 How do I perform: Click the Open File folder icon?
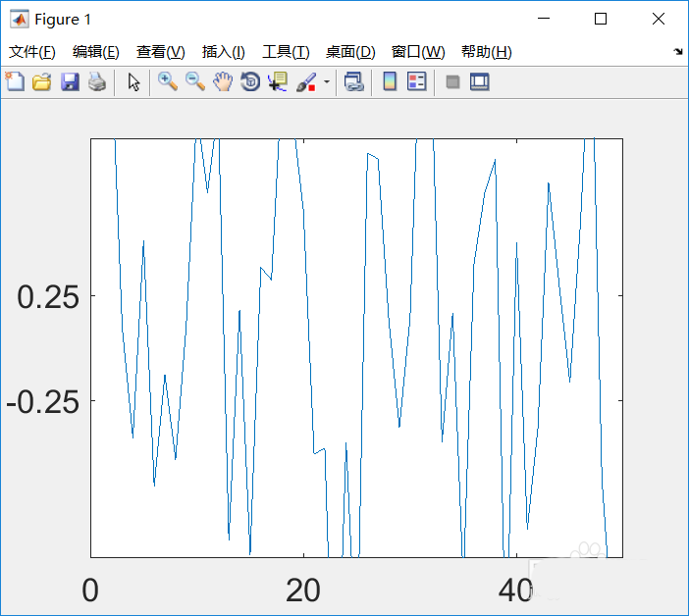click(x=42, y=82)
